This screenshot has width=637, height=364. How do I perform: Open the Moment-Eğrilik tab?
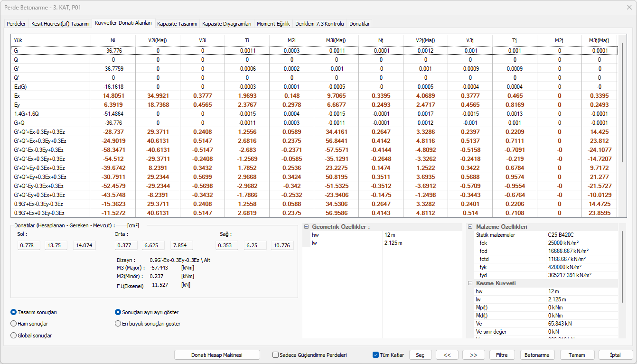click(273, 24)
